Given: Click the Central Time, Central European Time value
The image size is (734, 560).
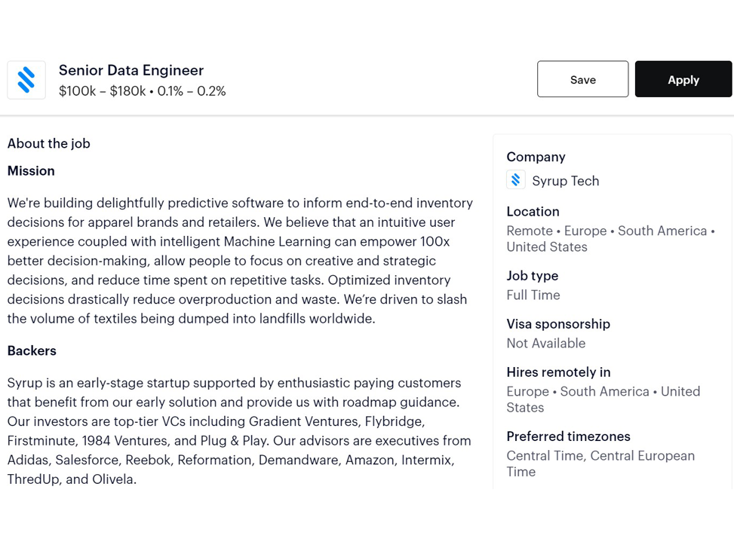Looking at the screenshot, I should point(600,464).
